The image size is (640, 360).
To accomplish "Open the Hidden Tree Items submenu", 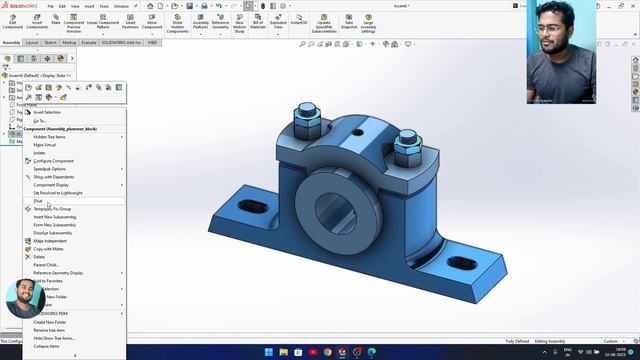I will click(x=74, y=137).
